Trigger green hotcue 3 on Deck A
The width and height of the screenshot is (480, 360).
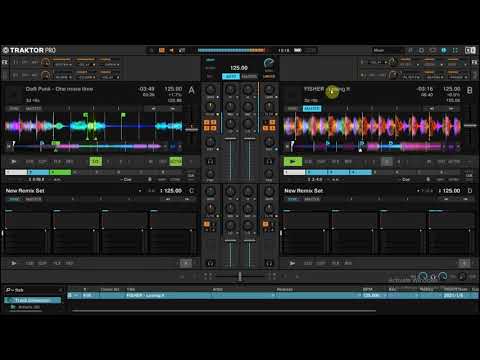[x=60, y=172]
